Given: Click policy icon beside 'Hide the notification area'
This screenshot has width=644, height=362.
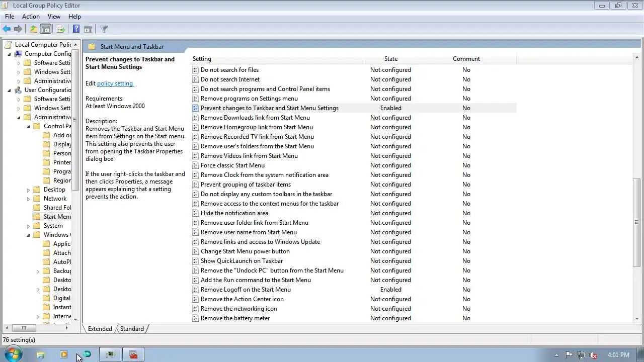Looking at the screenshot, I should point(196,213).
